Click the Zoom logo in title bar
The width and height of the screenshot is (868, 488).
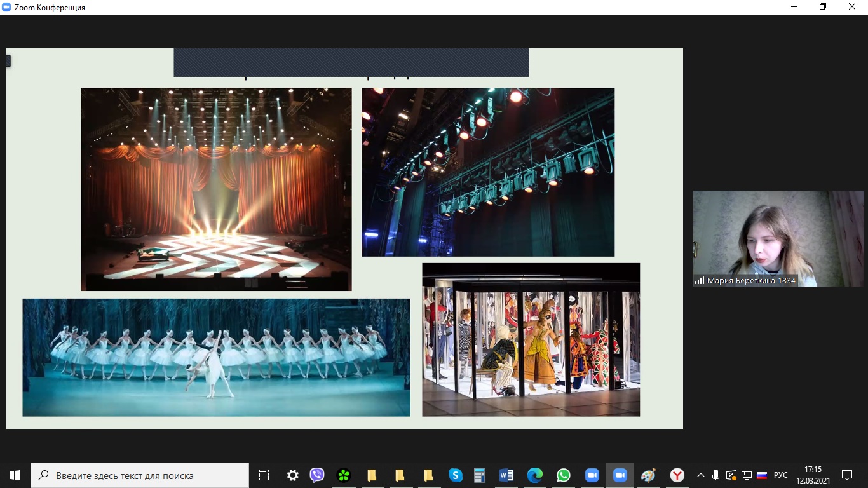pos(6,7)
